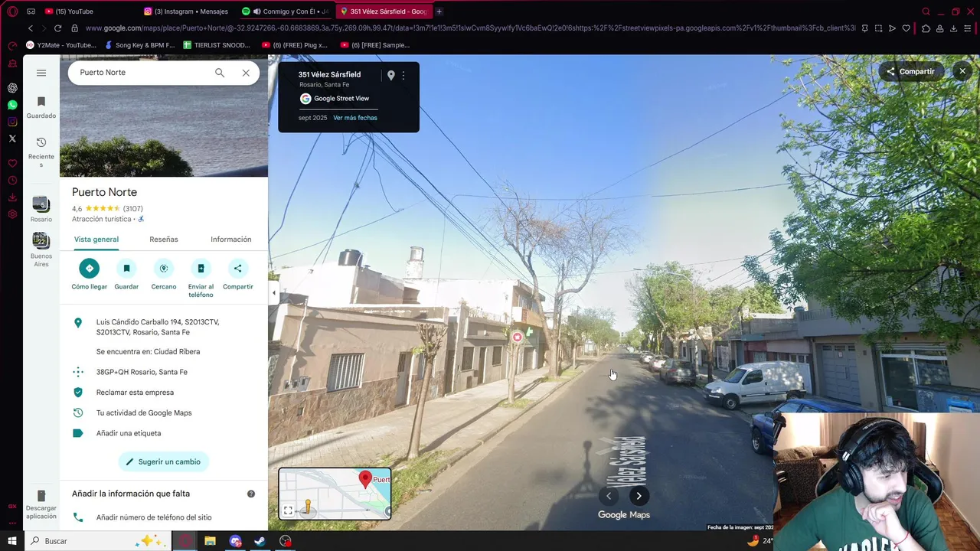The height and width of the screenshot is (551, 980).
Task: Close Street View with the X button
Action: (962, 71)
